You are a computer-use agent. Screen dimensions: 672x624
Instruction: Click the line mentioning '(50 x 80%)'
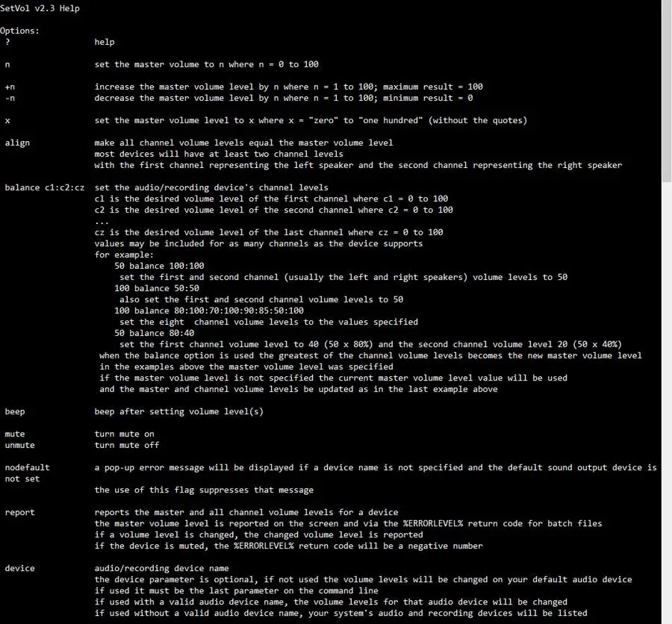[x=370, y=344]
